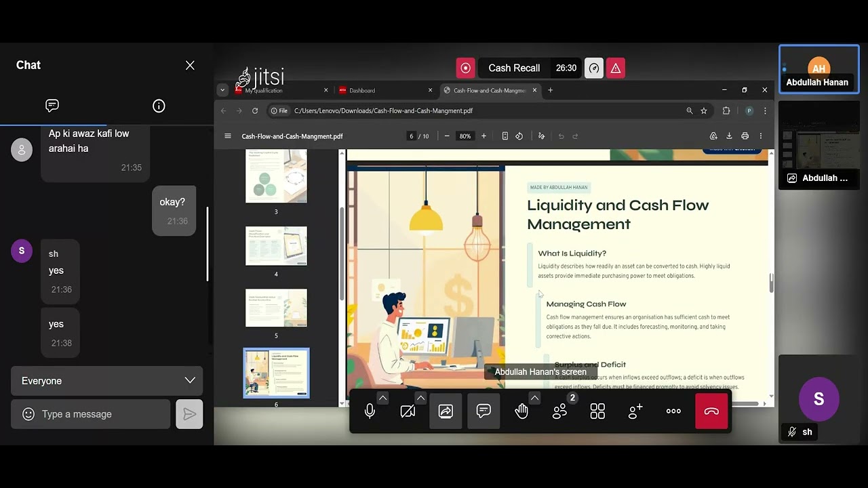Viewport: 868px width, 488px height.
Task: Open the chat messages tab
Action: pyautogui.click(x=52, y=106)
